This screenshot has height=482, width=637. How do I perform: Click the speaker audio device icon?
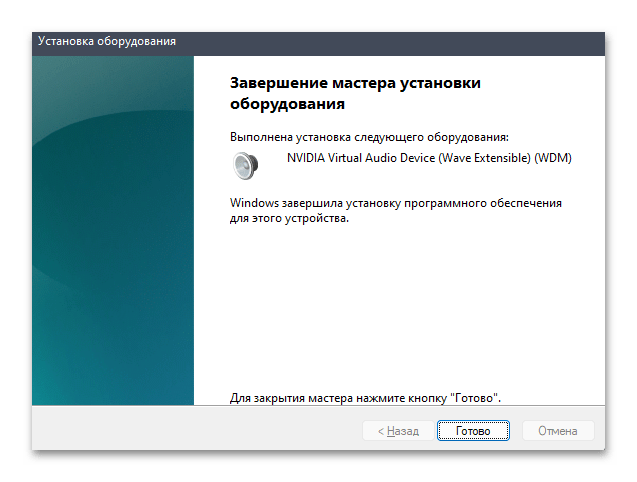click(245, 165)
